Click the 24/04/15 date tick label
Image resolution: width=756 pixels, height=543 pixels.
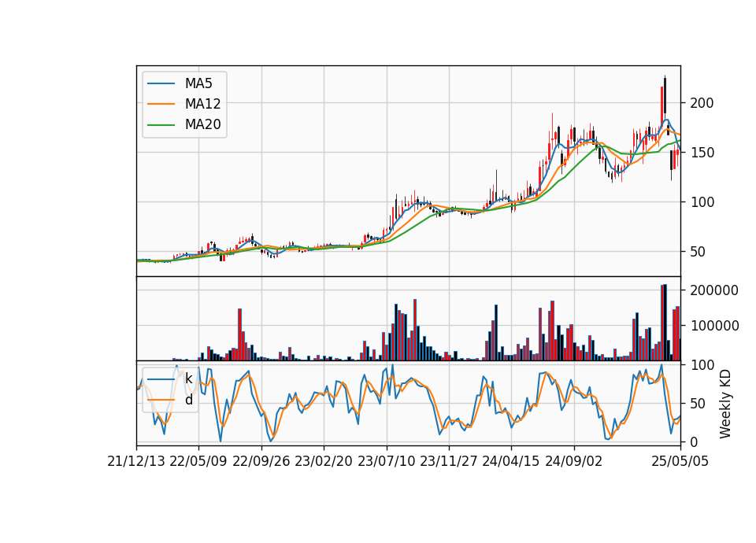(x=511, y=461)
